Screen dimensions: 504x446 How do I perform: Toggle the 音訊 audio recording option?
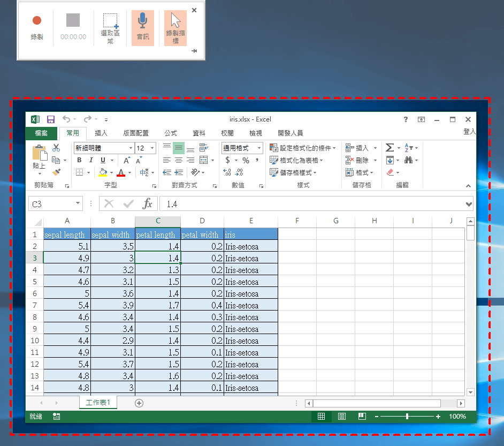click(143, 27)
